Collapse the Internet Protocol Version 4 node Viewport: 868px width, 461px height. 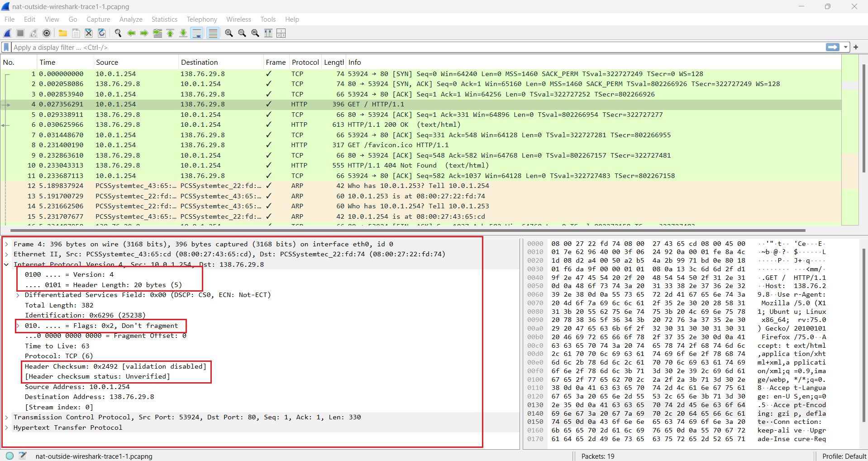[6, 264]
